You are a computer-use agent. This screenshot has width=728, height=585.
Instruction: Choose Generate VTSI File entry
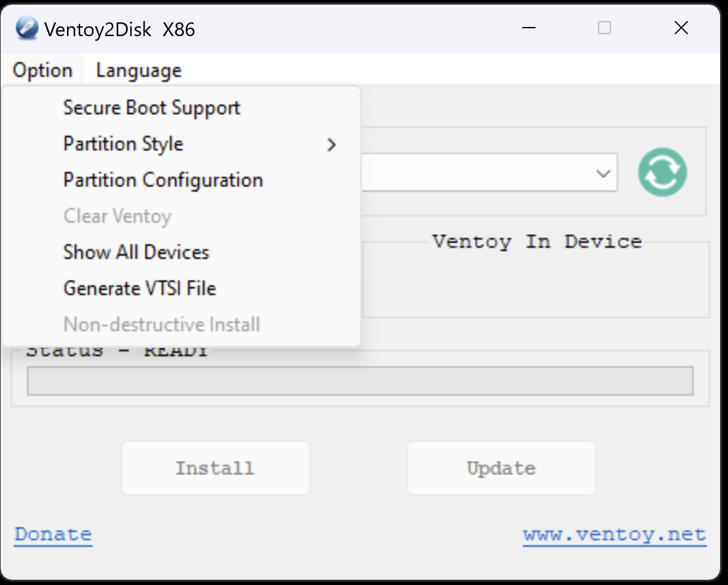tap(139, 289)
